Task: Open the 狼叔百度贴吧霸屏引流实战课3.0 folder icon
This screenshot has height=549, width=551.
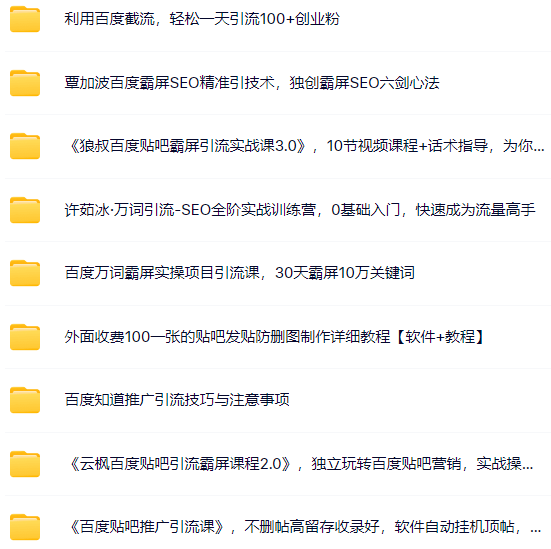Action: pyautogui.click(x=25, y=146)
